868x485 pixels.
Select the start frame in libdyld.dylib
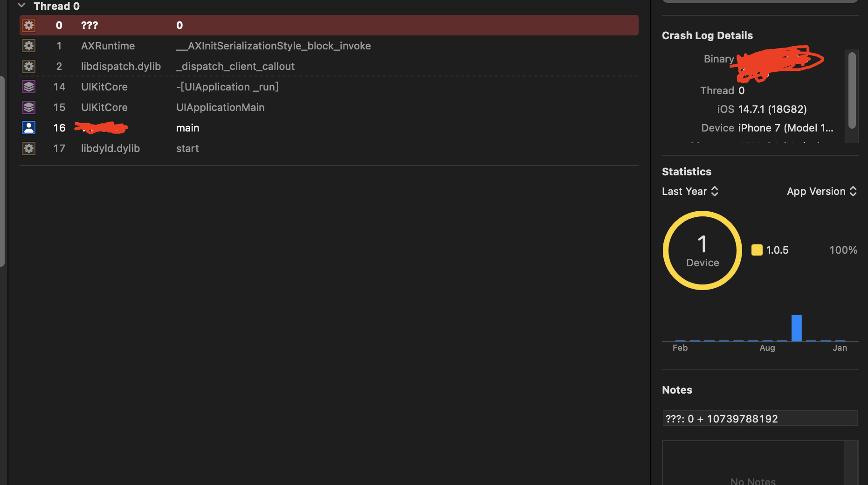pyautogui.click(x=187, y=148)
